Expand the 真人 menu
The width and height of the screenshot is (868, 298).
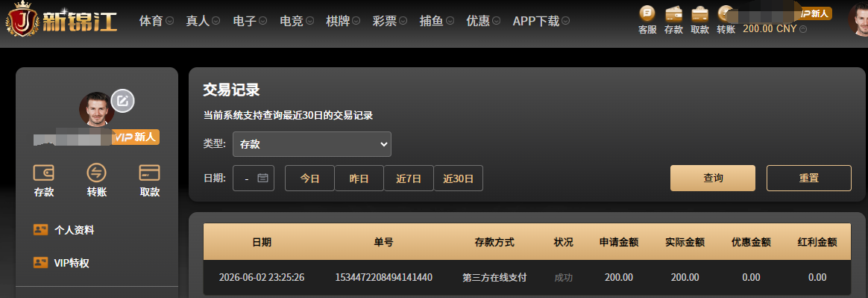pyautogui.click(x=203, y=21)
